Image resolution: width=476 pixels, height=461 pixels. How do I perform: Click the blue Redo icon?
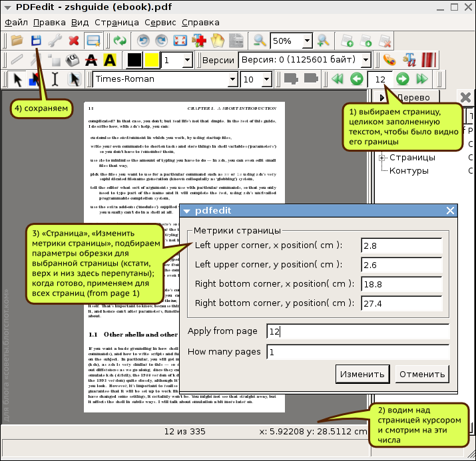pyautogui.click(x=162, y=41)
